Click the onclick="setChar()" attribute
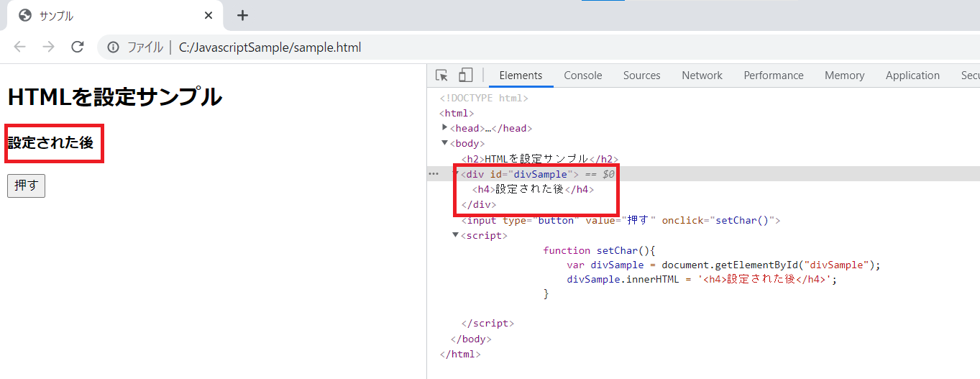This screenshot has width=980, height=379. [x=719, y=220]
